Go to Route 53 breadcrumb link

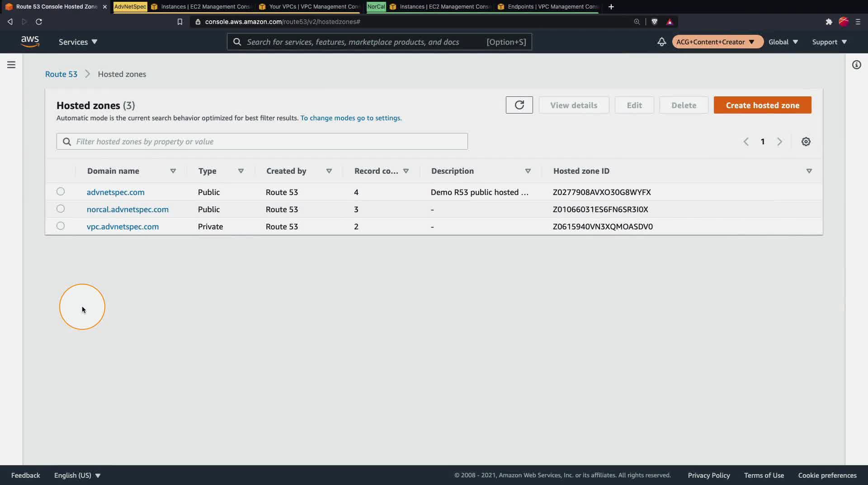[61, 74]
